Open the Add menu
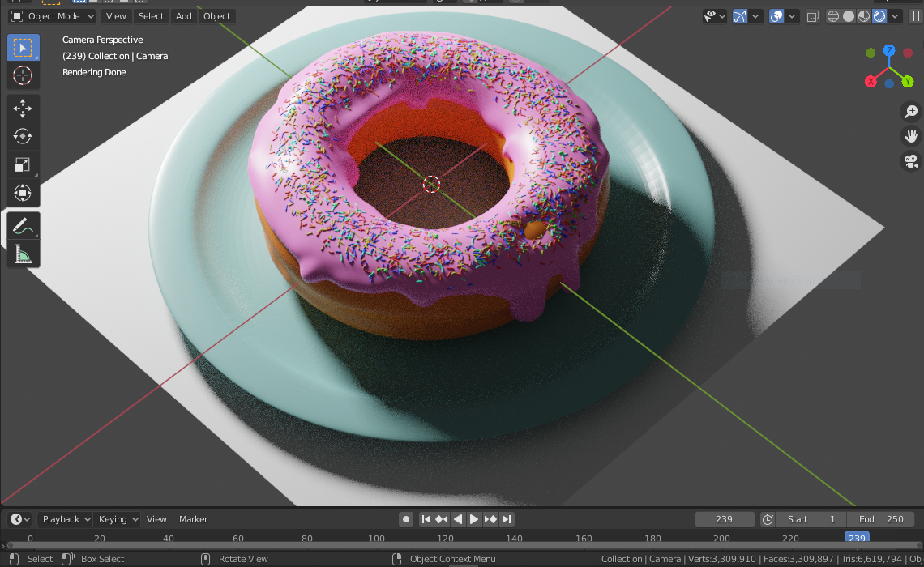 click(x=184, y=16)
